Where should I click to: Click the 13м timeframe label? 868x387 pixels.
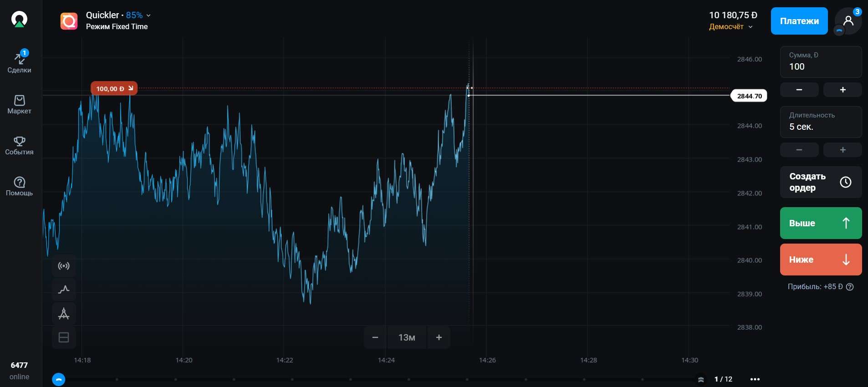tap(407, 337)
